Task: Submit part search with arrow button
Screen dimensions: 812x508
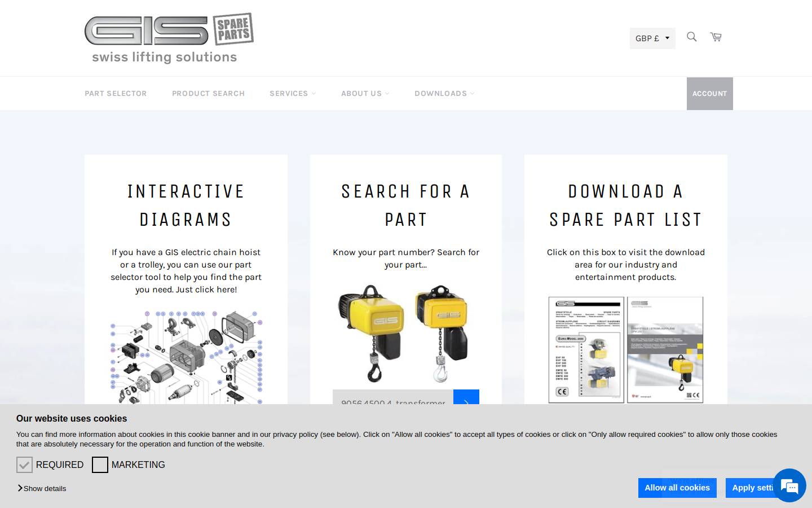Action: (x=466, y=397)
